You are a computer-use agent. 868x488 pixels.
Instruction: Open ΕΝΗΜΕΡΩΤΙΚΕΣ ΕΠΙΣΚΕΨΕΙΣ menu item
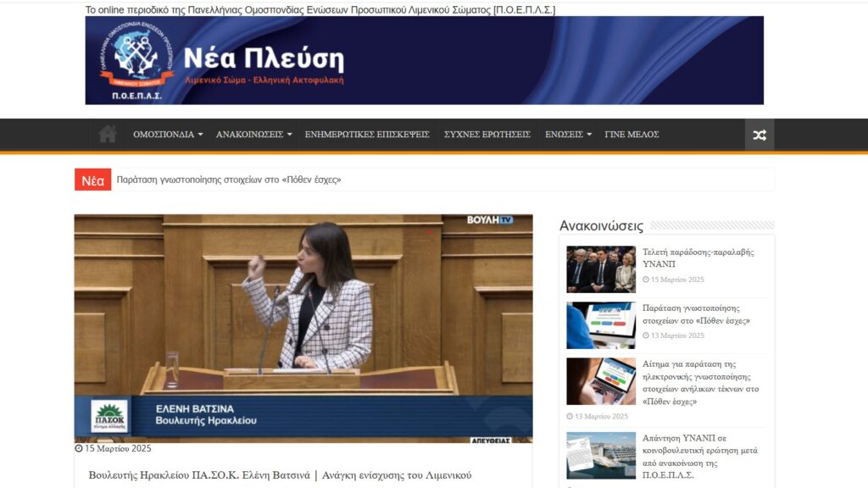click(367, 135)
